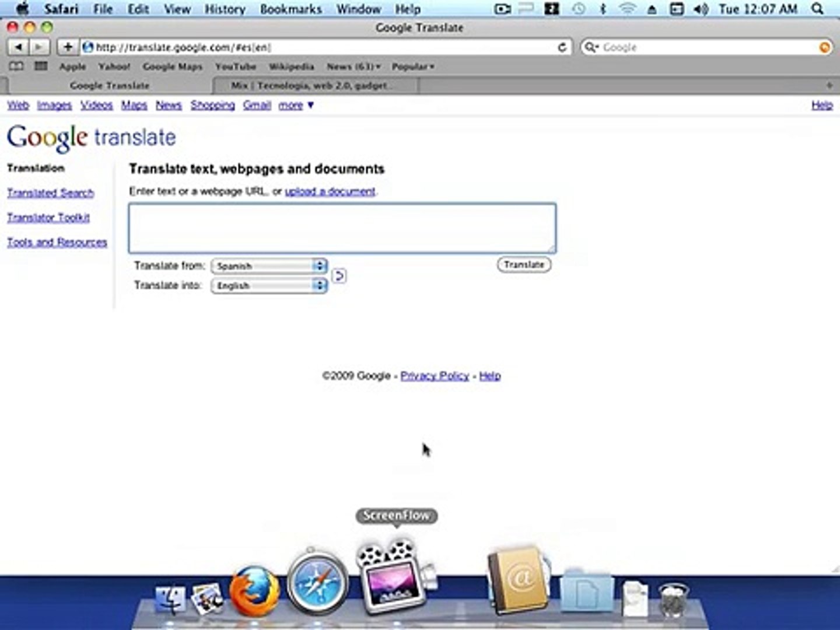
Task: Click the Safari forward navigation arrow
Action: 38,47
